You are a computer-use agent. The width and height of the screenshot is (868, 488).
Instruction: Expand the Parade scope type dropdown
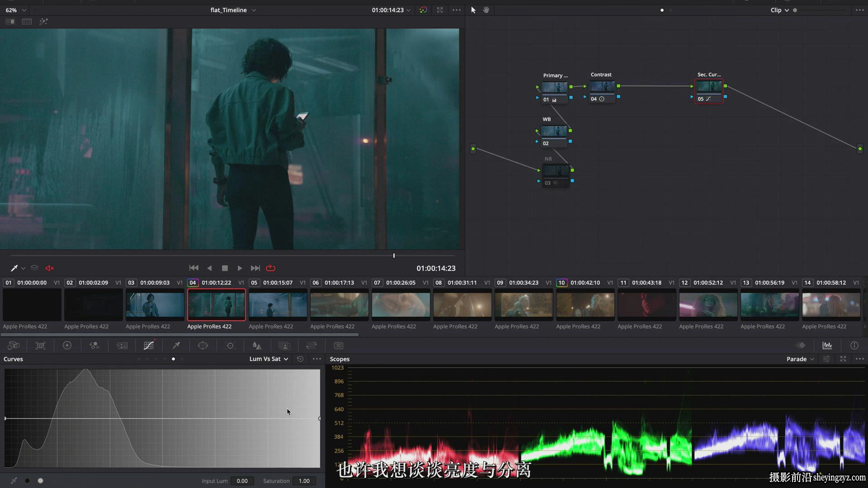(x=800, y=359)
